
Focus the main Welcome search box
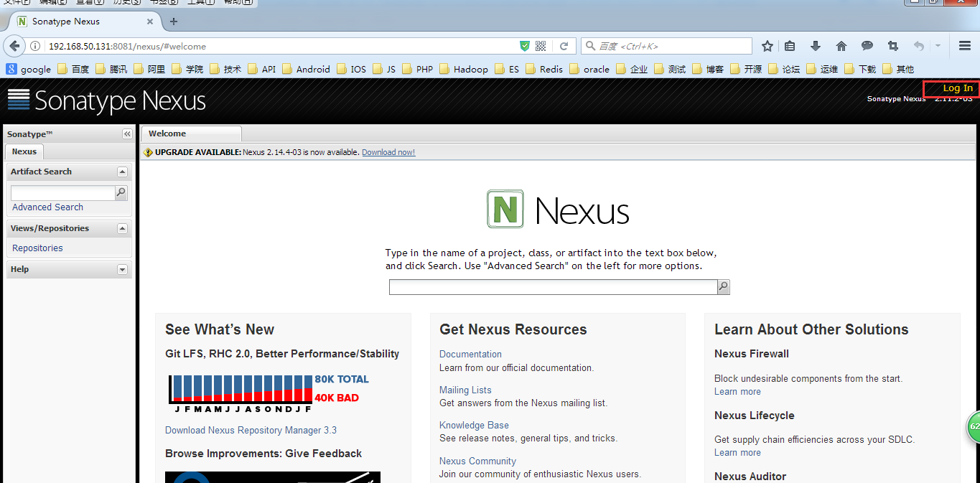coord(553,287)
